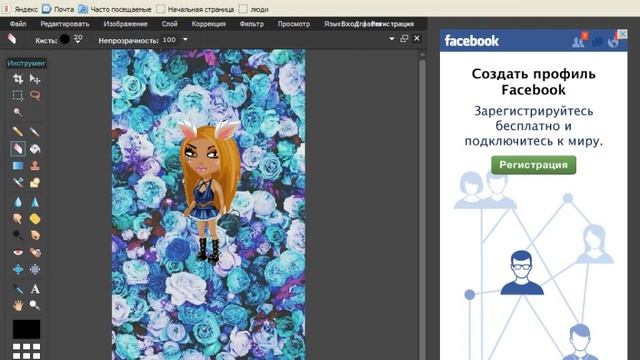Select the Magic Wand tool
The height and width of the screenshot is (360, 640).
[x=18, y=112]
